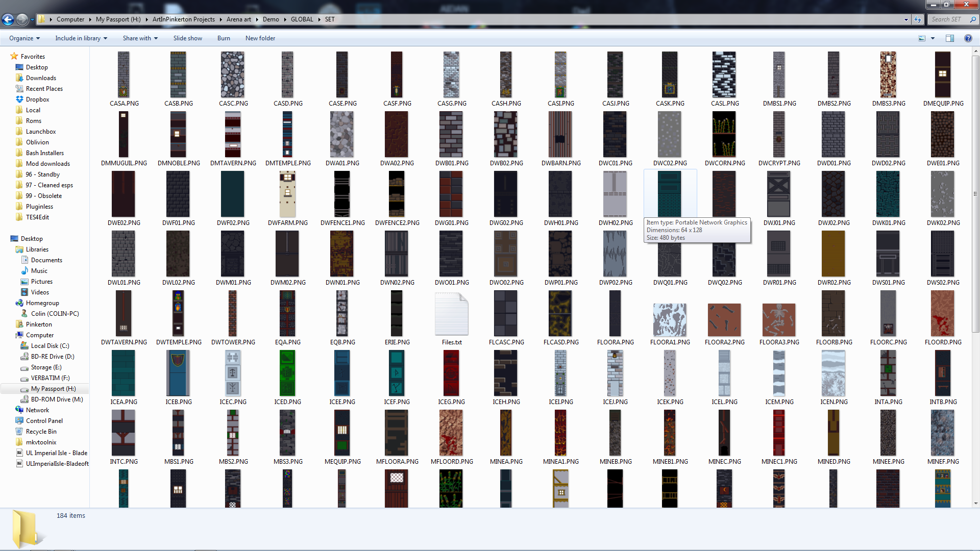Expand the Include in library menu
The width and height of the screenshot is (980, 551).
pyautogui.click(x=81, y=38)
